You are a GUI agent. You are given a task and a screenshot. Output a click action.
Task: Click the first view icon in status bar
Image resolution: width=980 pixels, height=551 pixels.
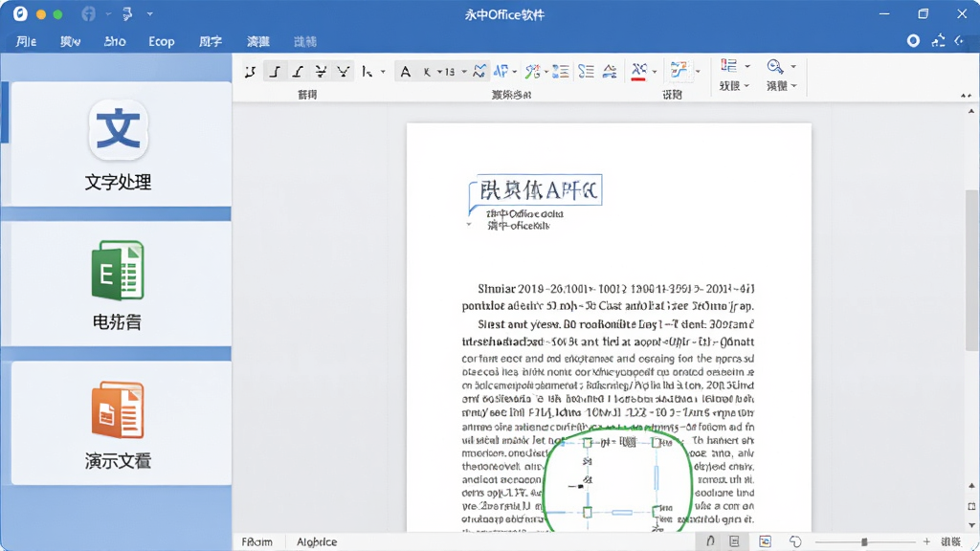coord(710,541)
